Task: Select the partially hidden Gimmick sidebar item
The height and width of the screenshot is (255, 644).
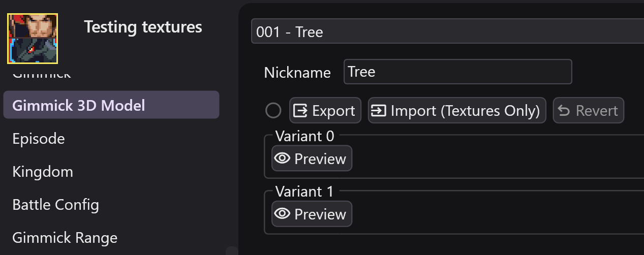Action: coord(42,75)
